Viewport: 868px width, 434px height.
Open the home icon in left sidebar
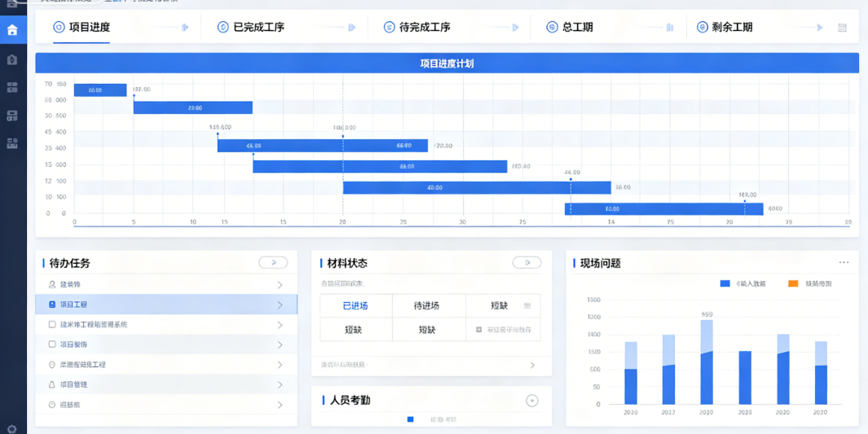tap(12, 30)
